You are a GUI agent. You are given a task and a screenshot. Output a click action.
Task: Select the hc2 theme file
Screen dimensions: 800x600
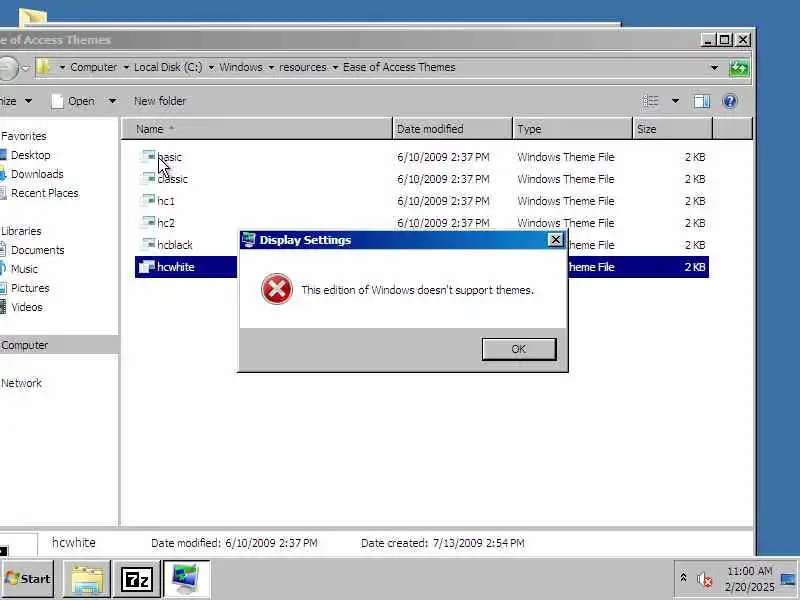(166, 223)
